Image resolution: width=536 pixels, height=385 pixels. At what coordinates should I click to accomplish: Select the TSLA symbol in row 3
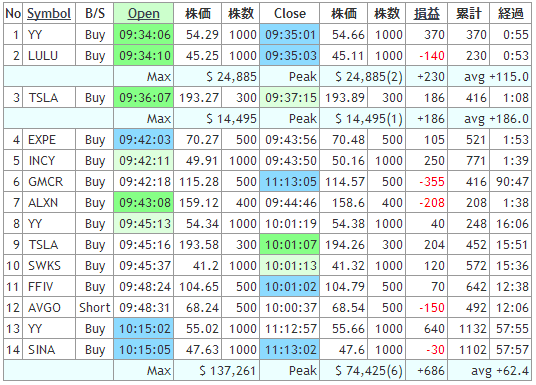pyautogui.click(x=49, y=98)
